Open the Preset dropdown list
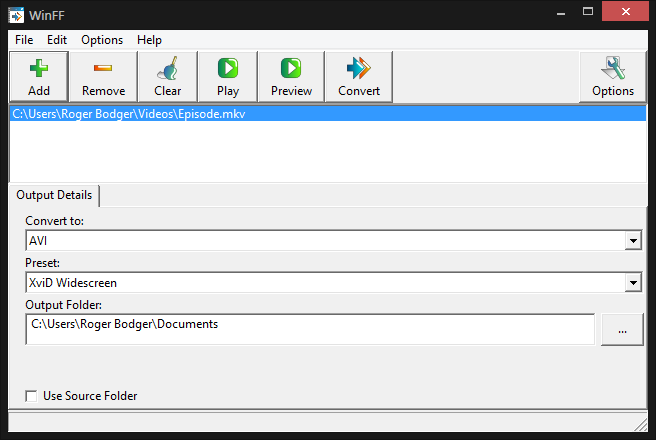 click(632, 284)
